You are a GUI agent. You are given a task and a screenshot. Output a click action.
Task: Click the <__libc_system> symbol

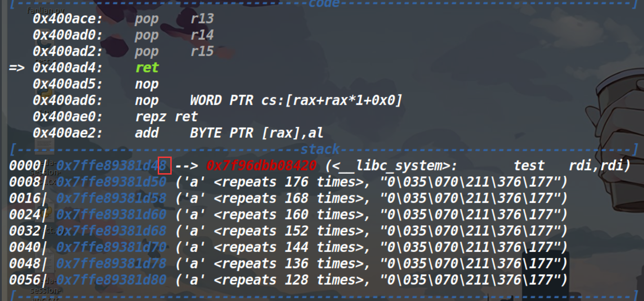pyautogui.click(x=391, y=166)
